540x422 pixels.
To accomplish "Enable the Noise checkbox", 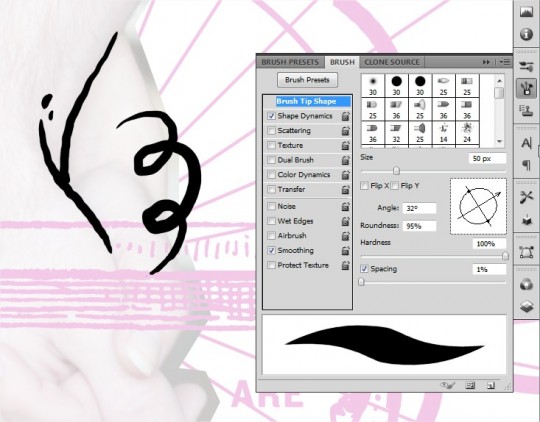I will click(271, 206).
